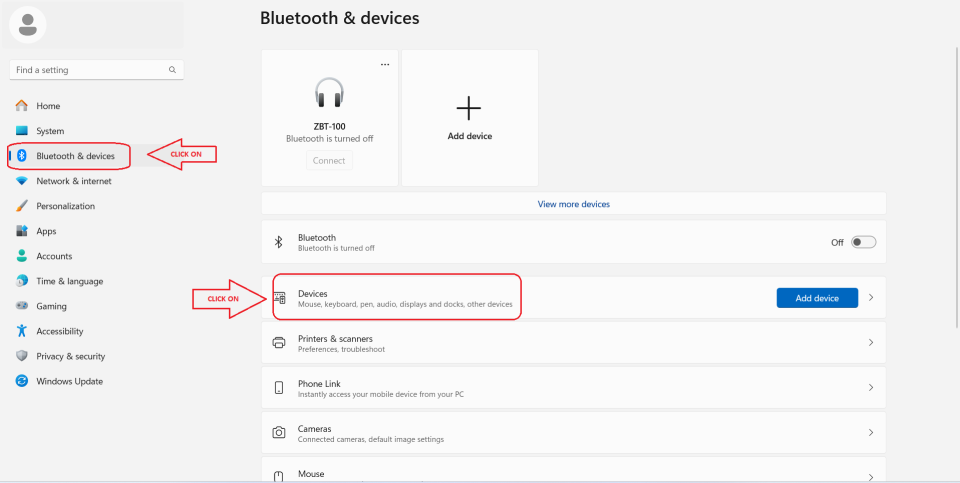Click the search magnifier icon in Find a setting
Viewport: 960px width, 483px height.
point(172,70)
